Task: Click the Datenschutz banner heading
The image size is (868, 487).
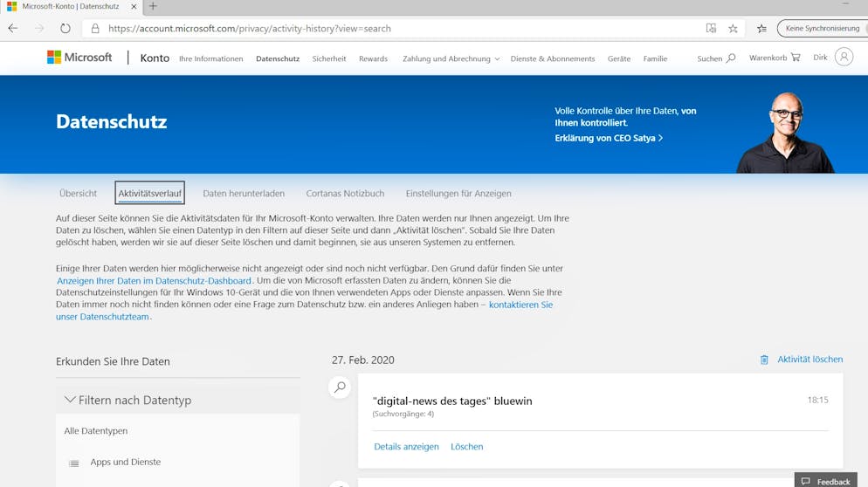Action: [x=111, y=122]
